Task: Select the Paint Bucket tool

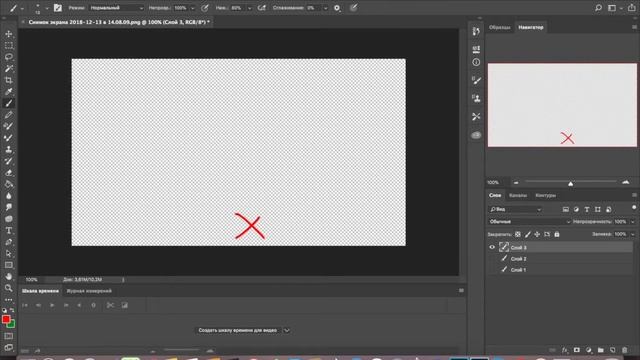Action: tap(9, 184)
